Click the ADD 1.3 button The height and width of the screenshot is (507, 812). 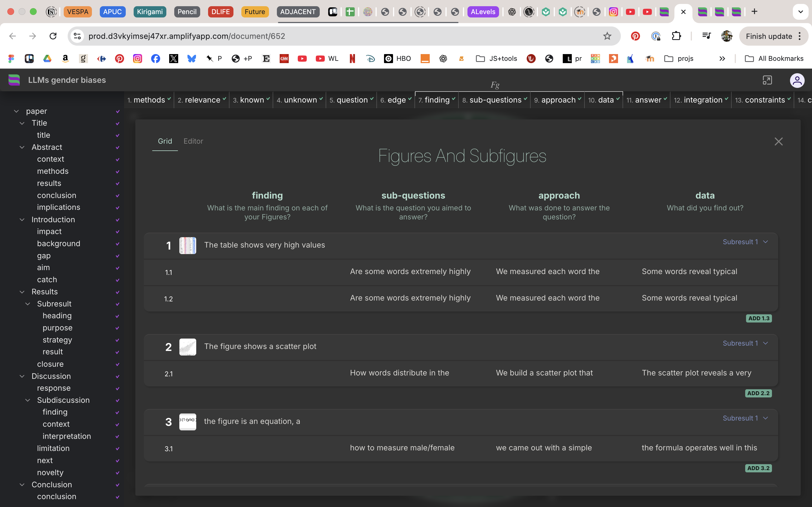tap(759, 318)
